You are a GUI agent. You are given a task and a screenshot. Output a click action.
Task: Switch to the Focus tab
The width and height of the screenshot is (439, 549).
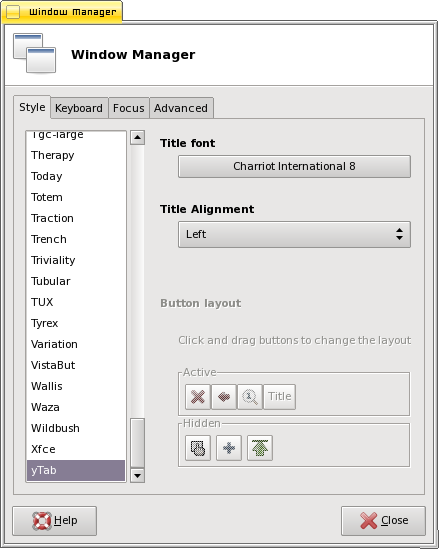coord(128,108)
